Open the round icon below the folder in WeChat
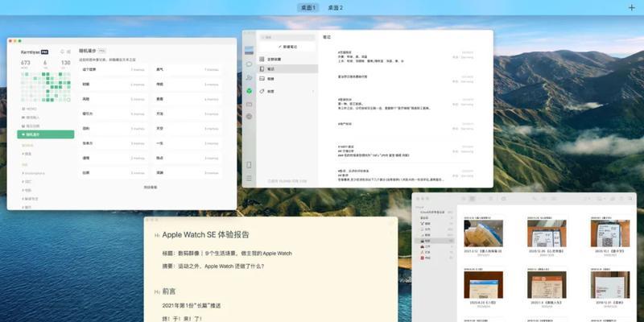This screenshot has width=644, height=322. click(249, 117)
